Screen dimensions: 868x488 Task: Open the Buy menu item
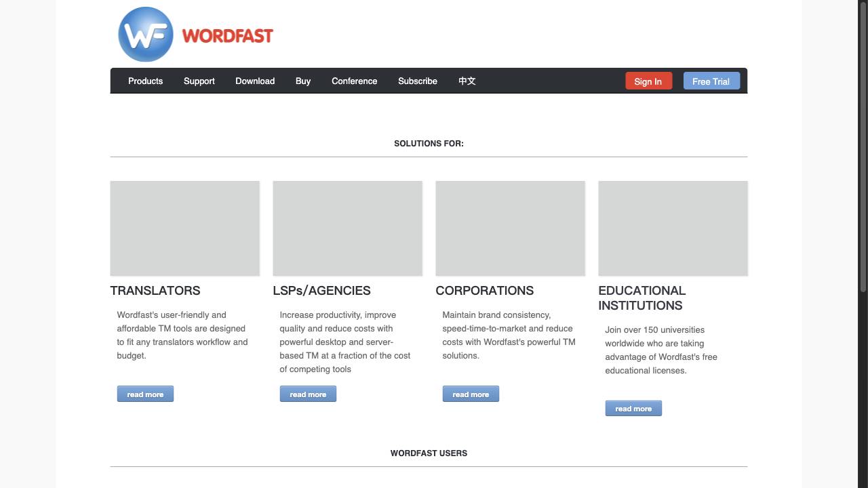[303, 81]
